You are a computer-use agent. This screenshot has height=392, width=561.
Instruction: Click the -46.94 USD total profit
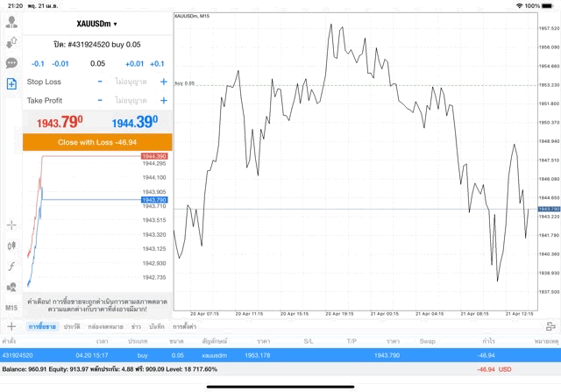click(x=494, y=369)
